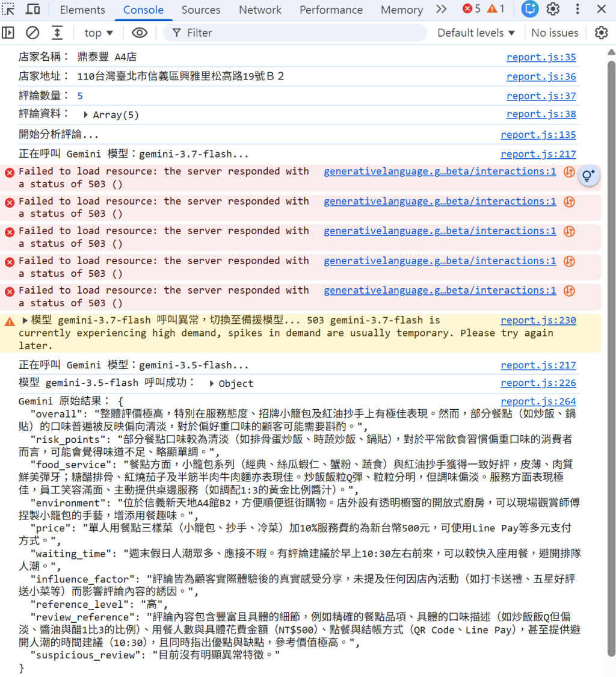Screen dimensions: 616x677
Task: Activate the inspect element picker icon
Action: 8,9
